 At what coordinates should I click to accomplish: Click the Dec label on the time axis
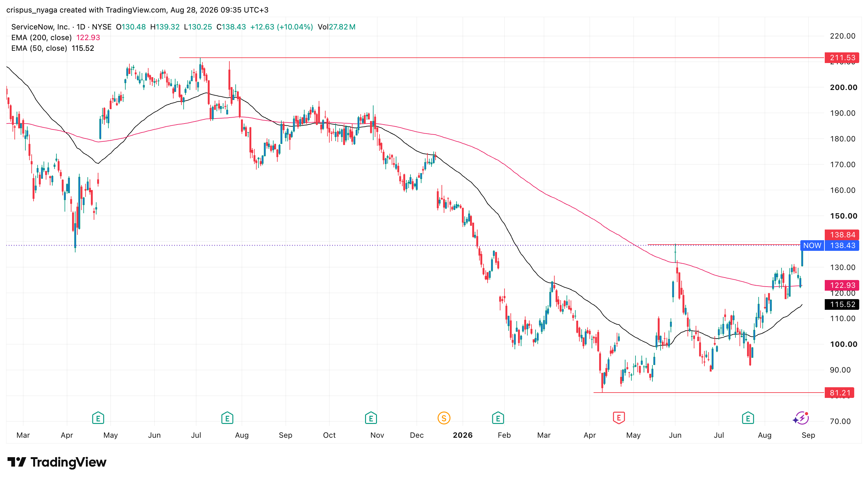pos(416,435)
